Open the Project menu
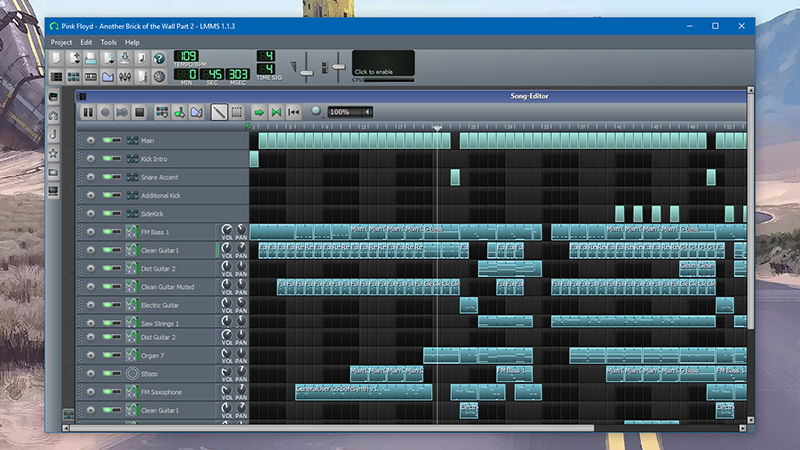This screenshot has height=450, width=800. [61, 42]
